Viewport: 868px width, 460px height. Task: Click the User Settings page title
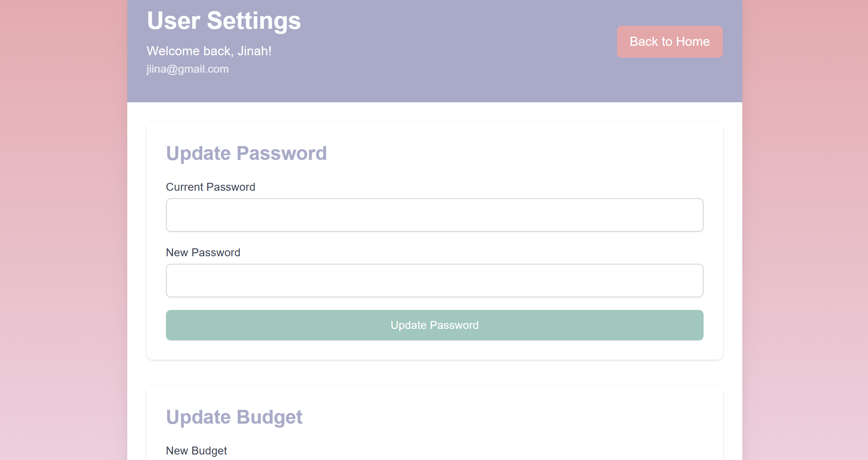224,21
